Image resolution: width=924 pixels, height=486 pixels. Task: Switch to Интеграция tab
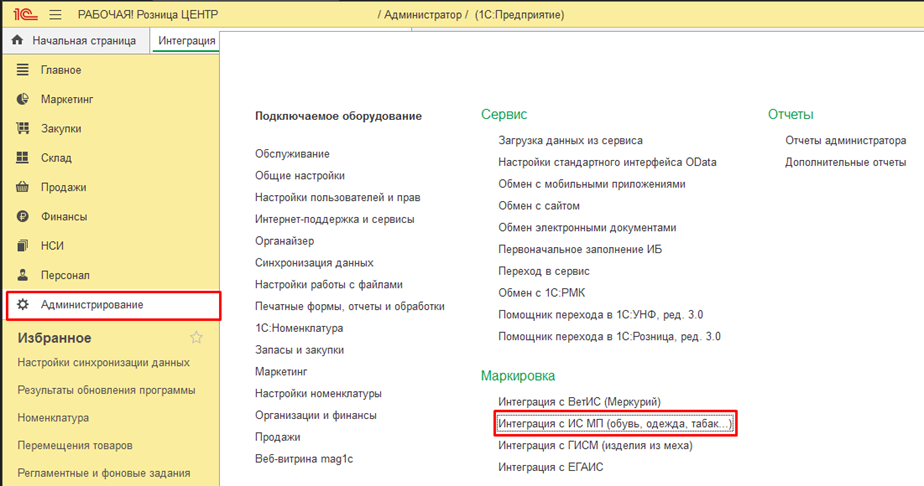(x=186, y=41)
